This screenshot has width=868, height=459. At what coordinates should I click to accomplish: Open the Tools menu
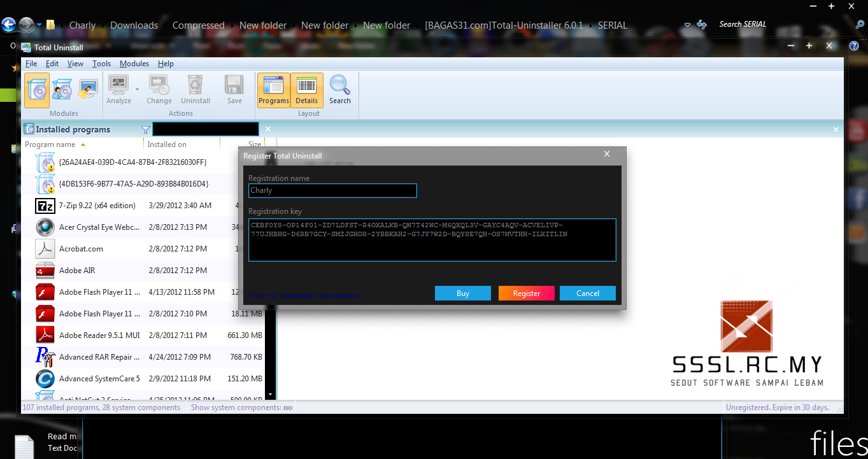[101, 64]
